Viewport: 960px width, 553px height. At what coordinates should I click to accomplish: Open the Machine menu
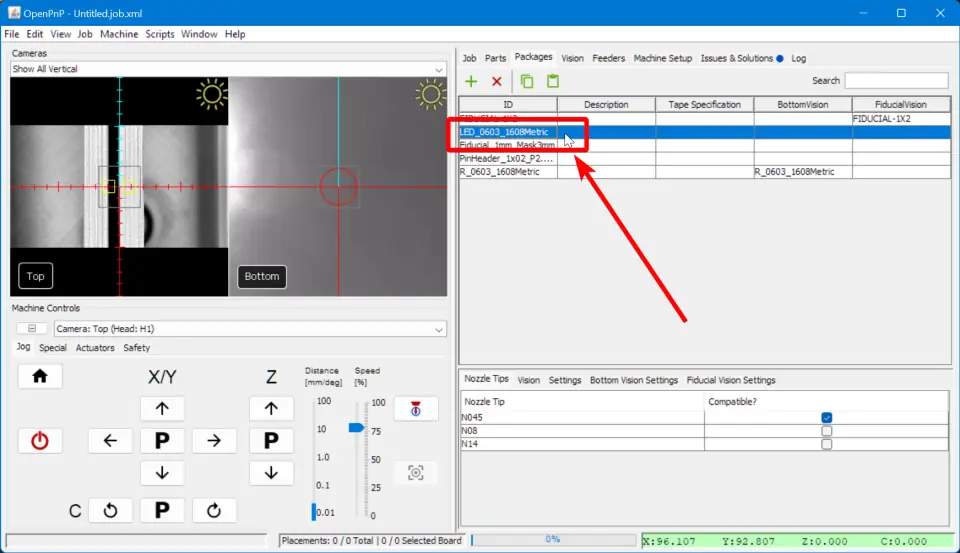[119, 34]
